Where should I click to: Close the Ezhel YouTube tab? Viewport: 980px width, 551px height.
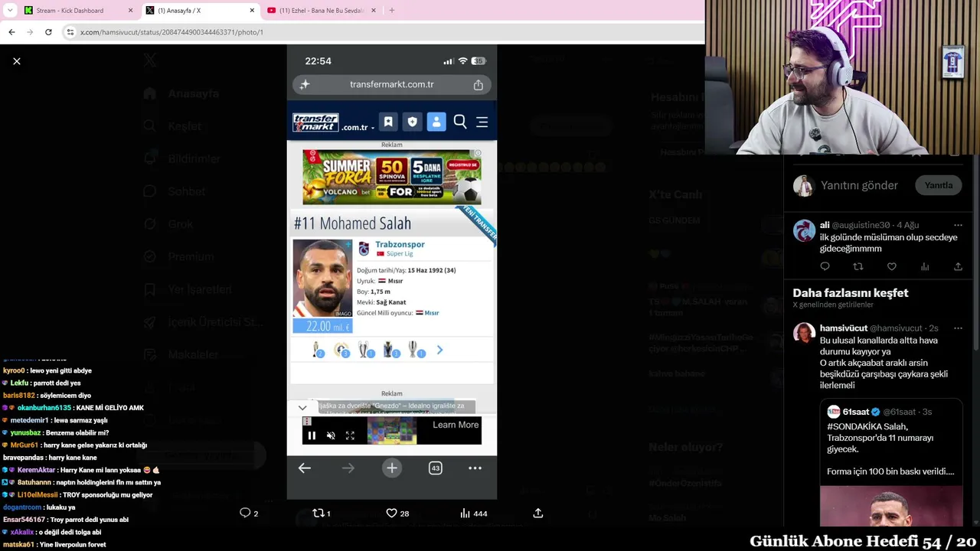point(374,11)
